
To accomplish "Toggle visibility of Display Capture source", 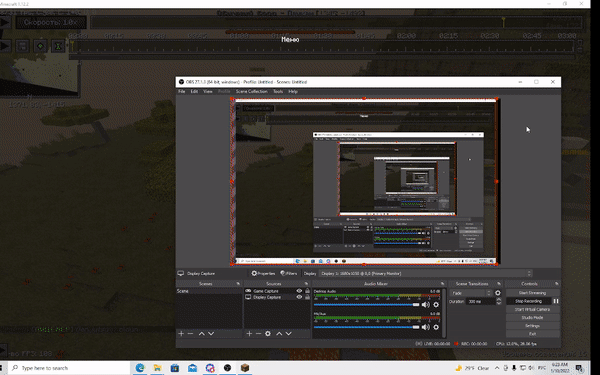I will pos(299,297).
